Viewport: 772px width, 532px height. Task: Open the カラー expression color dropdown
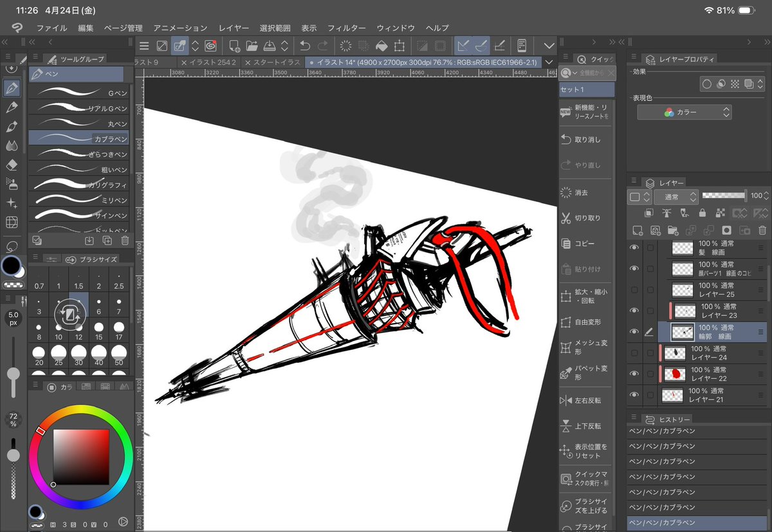[x=685, y=112]
